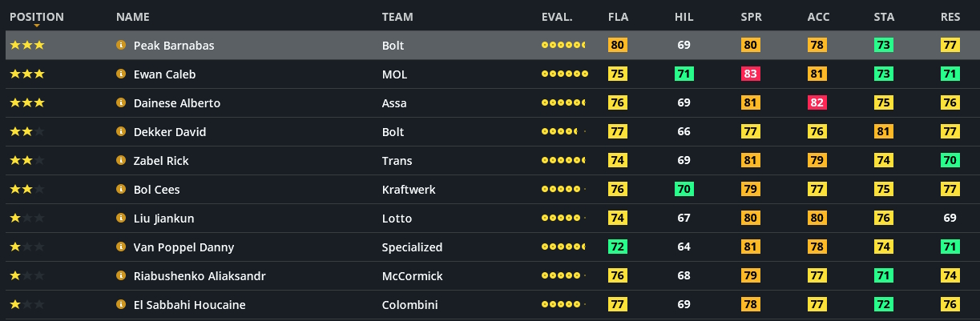Image resolution: width=980 pixels, height=321 pixels.
Task: Open info icon for Liu Jiankun
Action: (121, 219)
